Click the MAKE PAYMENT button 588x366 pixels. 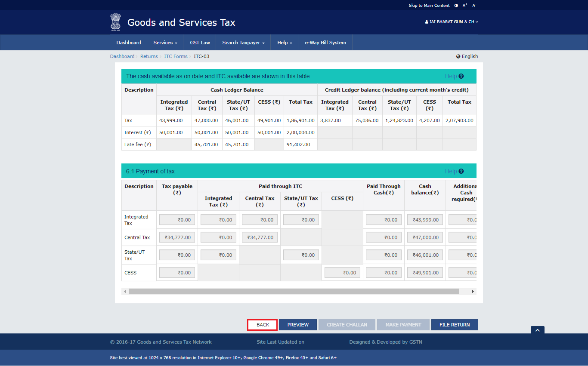(x=403, y=325)
